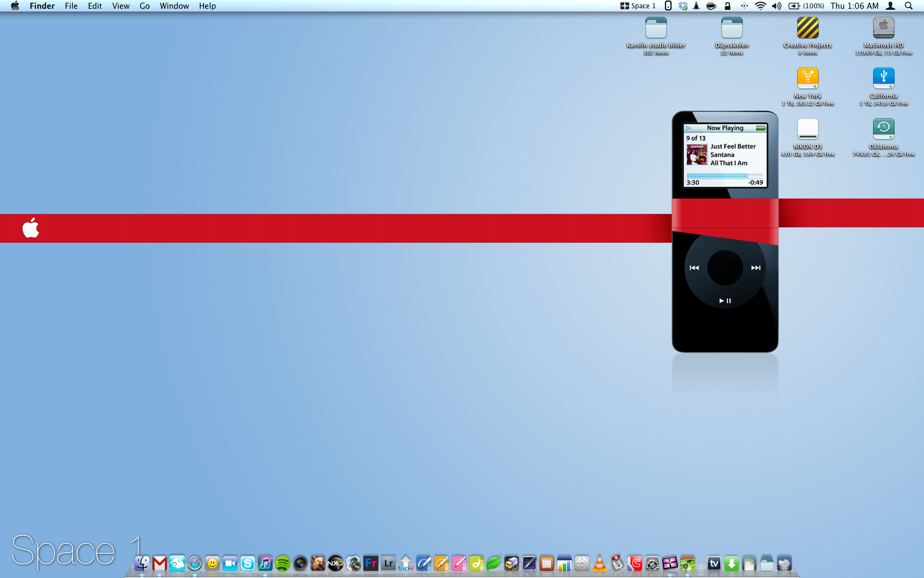Open the FaceTime camera icon in the Dock
Viewport: 924px width, 578px height.
click(x=230, y=563)
